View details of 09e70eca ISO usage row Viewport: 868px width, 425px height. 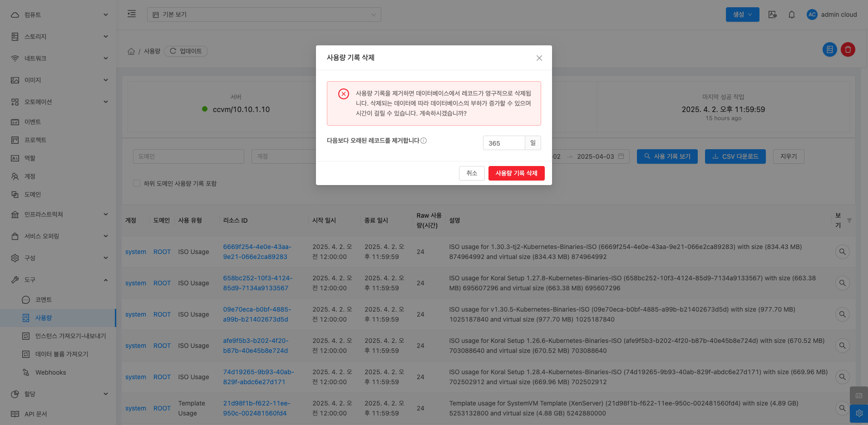(843, 314)
